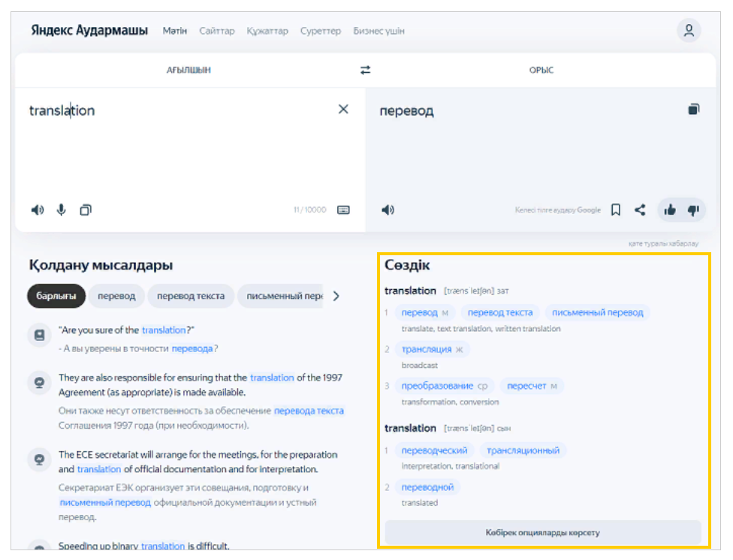733x560 pixels.
Task: Open source language selector АҒЫЛШЫН
Action: point(189,70)
